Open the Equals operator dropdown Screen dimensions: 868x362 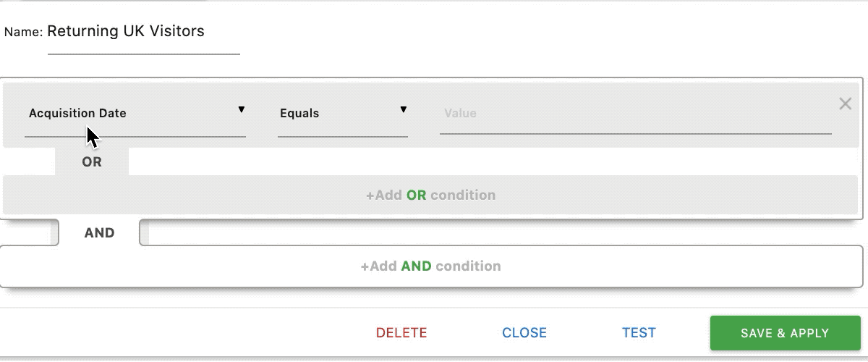pos(343,114)
